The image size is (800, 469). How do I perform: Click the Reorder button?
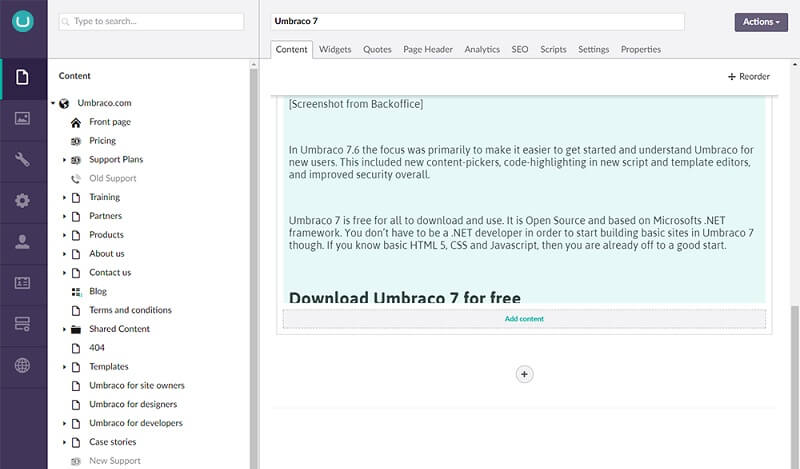point(748,77)
